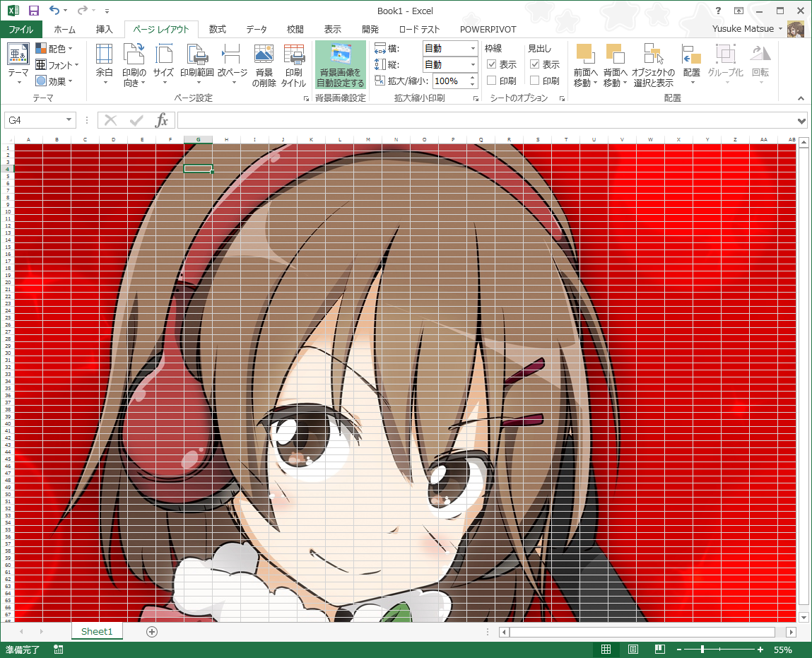Click 背景画像を自動設定する button
Image resolution: width=812 pixels, height=658 pixels.
(341, 65)
